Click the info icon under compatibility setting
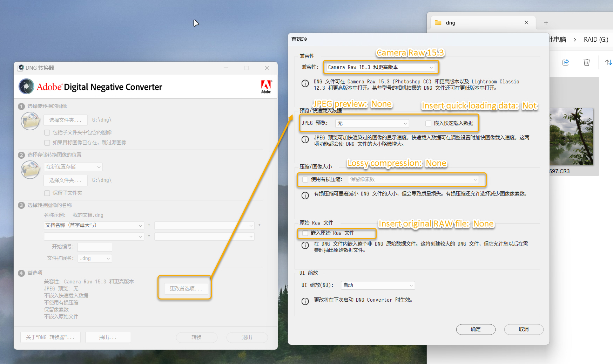 coord(305,83)
